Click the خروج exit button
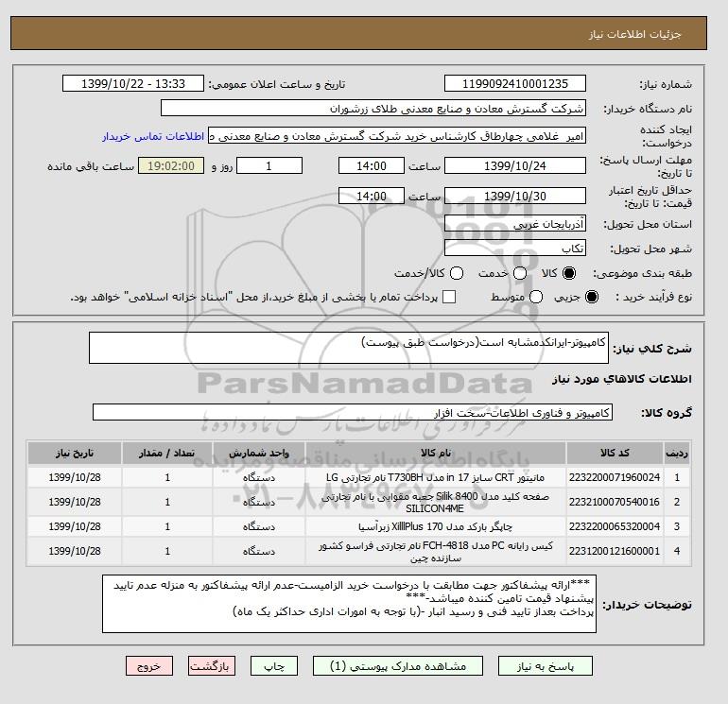The image size is (728, 704). tap(149, 666)
